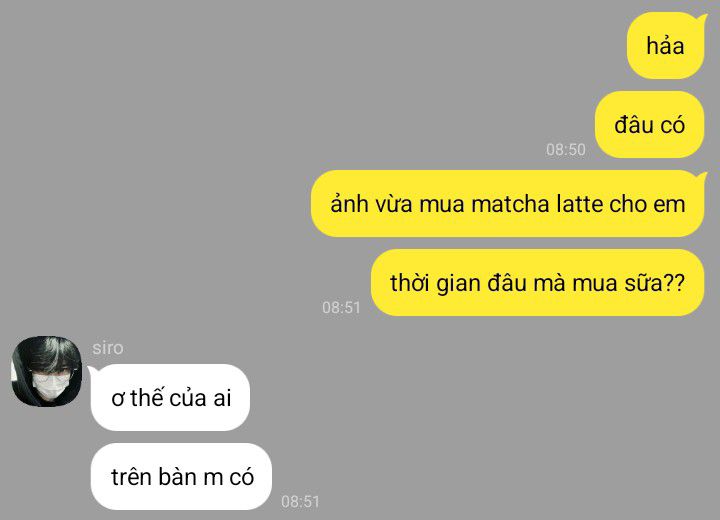
Task: Click the 08:51 timestamp beside 'trên bàn m có'
Action: [x=300, y=501]
